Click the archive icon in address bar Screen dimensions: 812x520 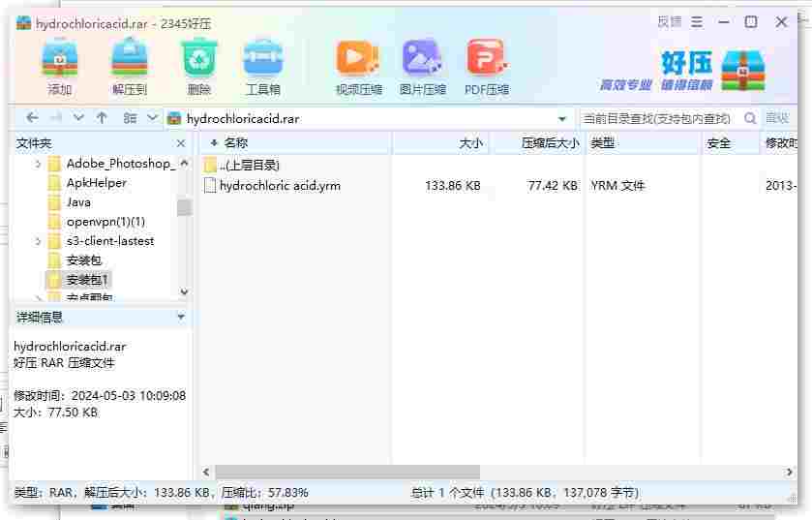(x=174, y=118)
